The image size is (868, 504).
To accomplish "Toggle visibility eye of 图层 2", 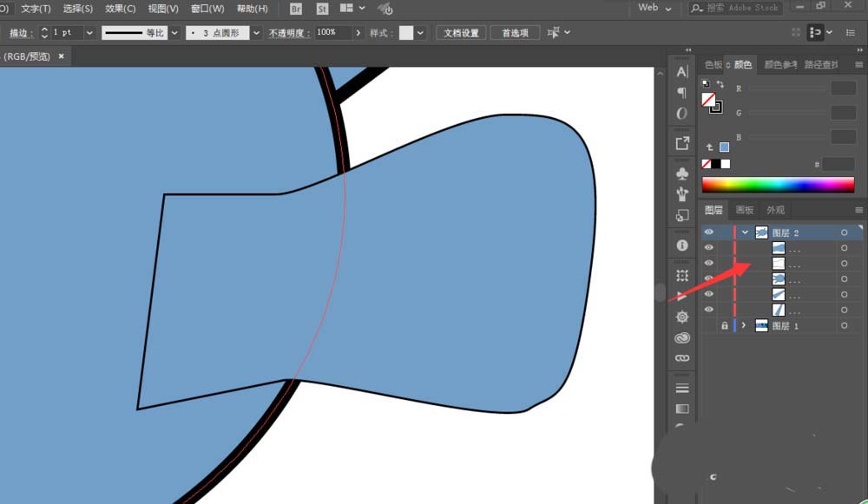I will (708, 232).
